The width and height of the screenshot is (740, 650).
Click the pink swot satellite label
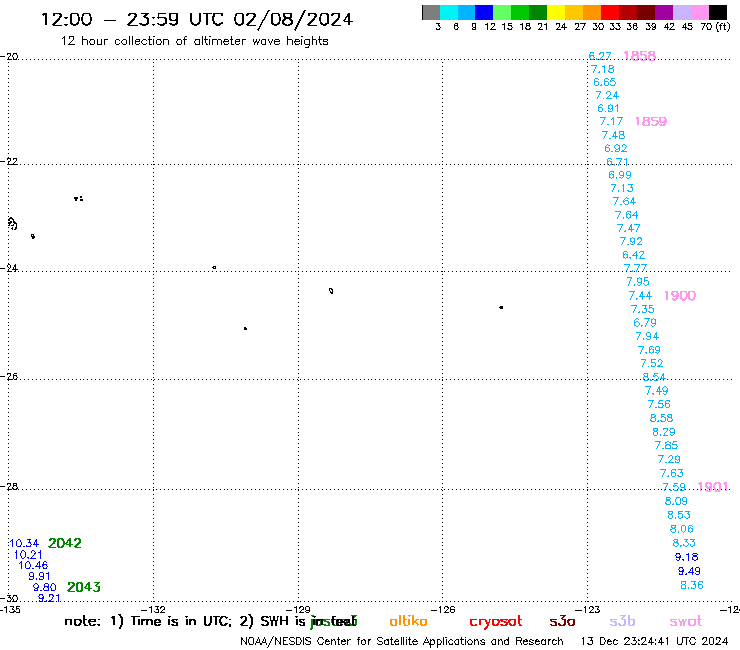point(686,622)
